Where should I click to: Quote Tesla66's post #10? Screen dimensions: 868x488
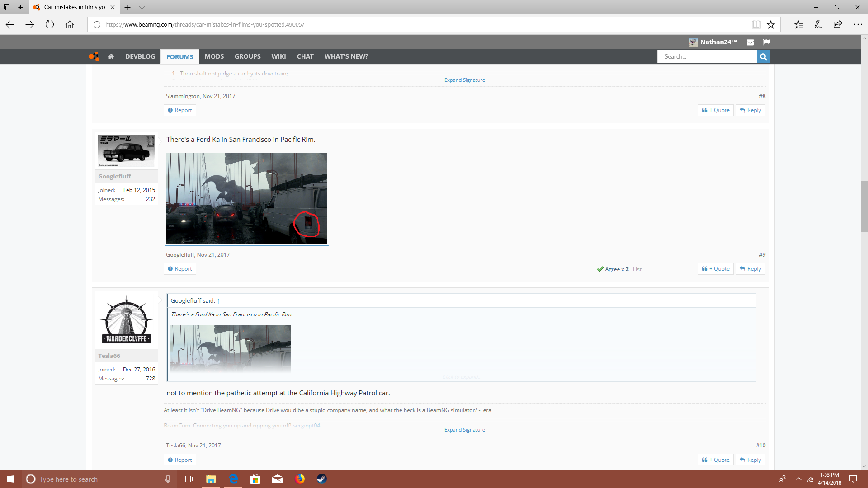click(716, 460)
